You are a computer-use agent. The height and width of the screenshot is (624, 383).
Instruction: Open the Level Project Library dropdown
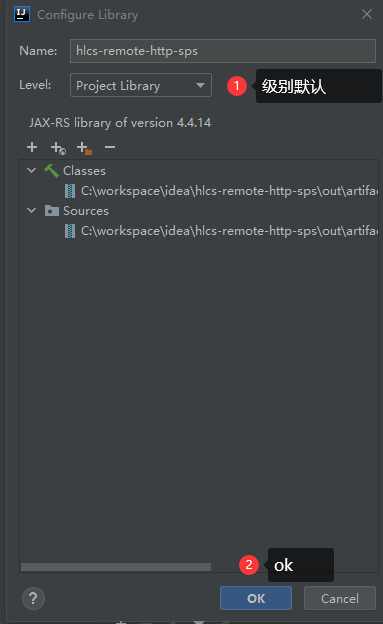coord(141,85)
